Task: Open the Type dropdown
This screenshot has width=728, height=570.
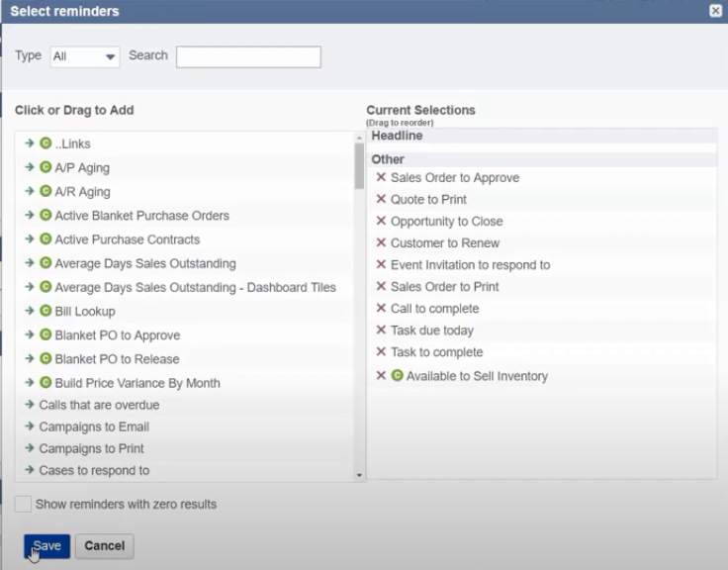Action: click(84, 56)
